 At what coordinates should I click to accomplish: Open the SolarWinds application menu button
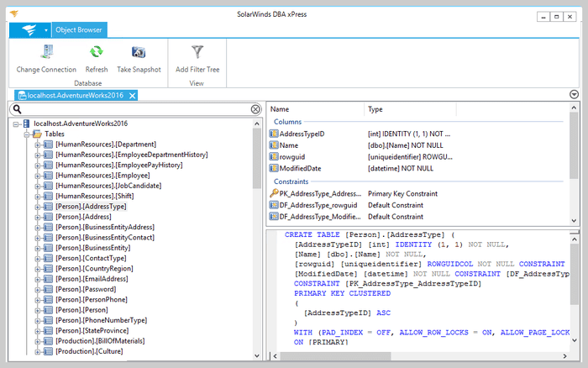[x=30, y=30]
